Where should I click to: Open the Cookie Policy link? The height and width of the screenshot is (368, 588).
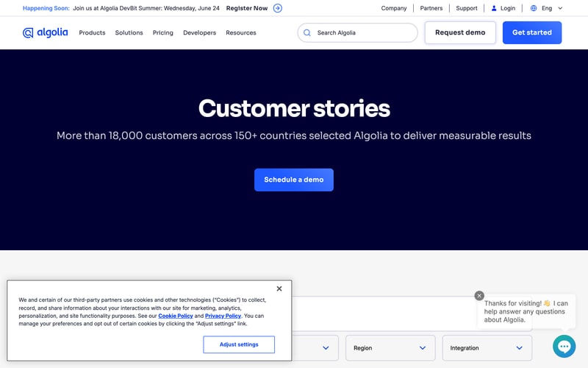pyautogui.click(x=176, y=316)
